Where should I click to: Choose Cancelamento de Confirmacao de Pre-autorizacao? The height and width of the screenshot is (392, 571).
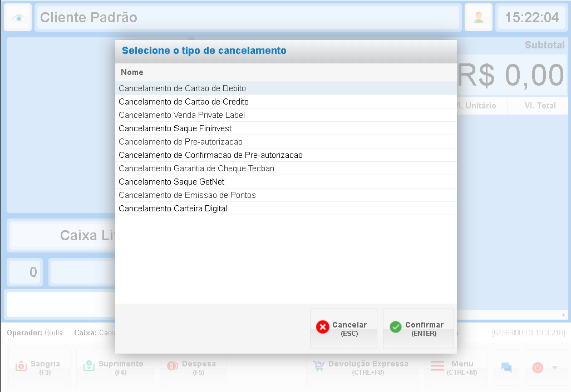286,155
